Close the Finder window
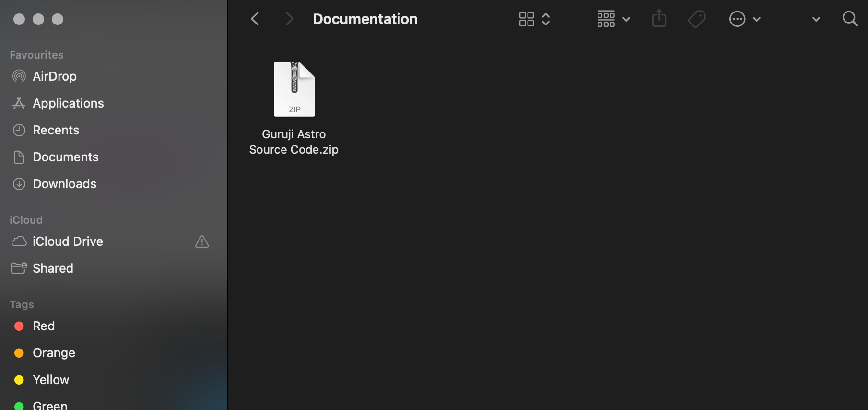This screenshot has width=868, height=410. (x=19, y=19)
